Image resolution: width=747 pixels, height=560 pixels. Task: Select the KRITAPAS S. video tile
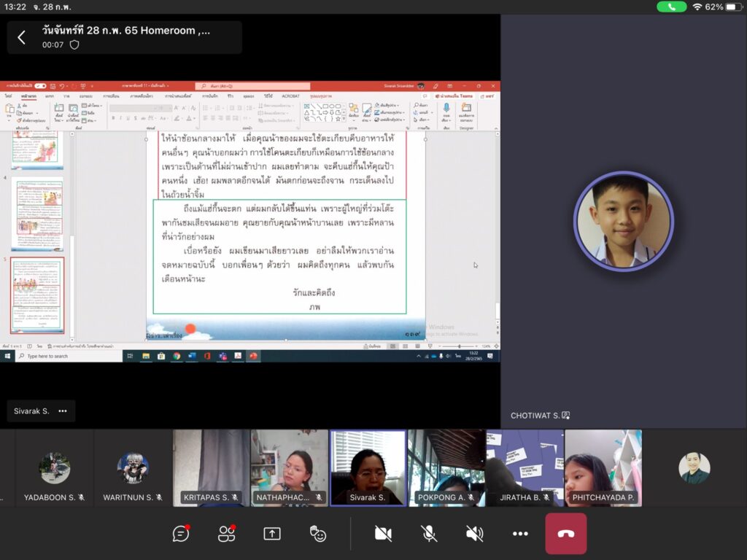coord(211,467)
